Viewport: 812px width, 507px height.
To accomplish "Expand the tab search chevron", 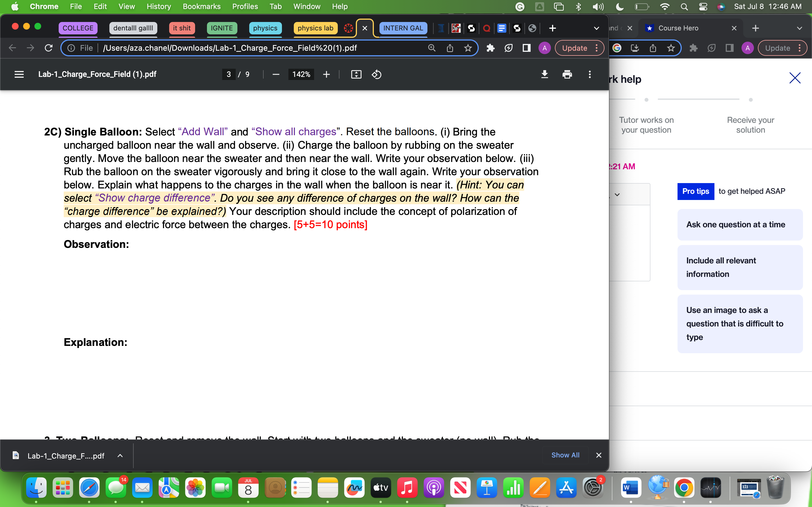I will pyautogui.click(x=596, y=28).
